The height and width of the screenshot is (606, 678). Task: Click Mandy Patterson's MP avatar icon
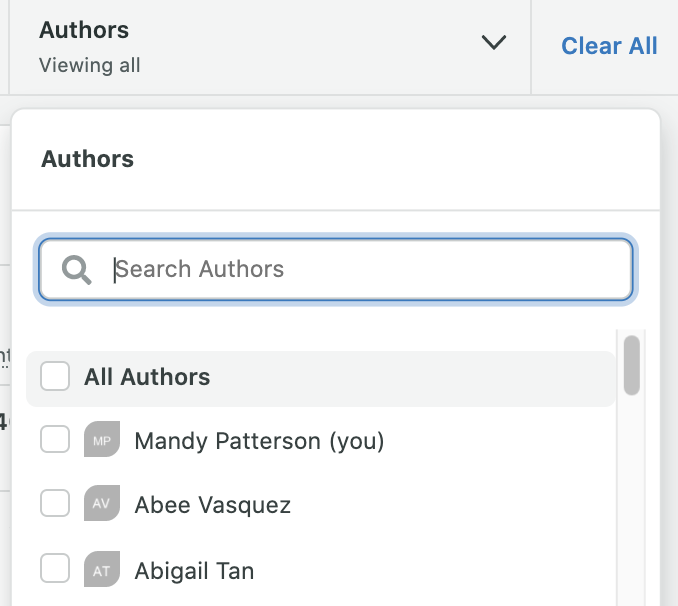[x=102, y=439]
